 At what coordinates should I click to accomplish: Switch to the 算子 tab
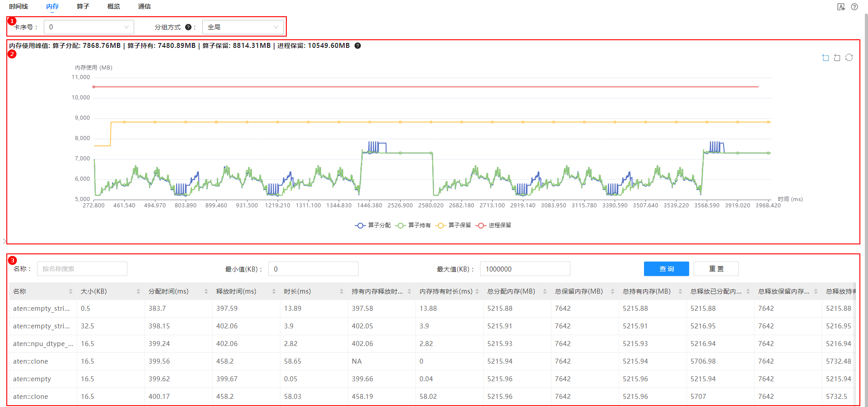pos(83,6)
